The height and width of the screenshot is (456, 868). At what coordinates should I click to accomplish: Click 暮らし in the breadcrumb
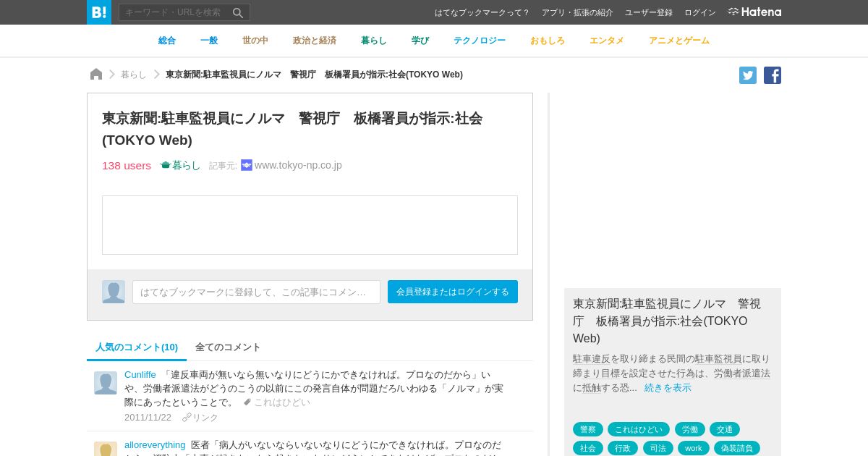(x=133, y=75)
